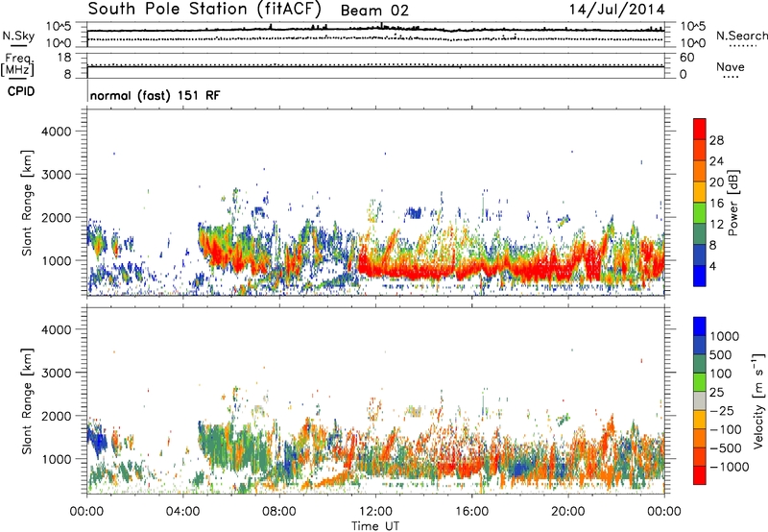
Task: Click the "1000" tick label on velocity colorbar
Action: [724, 336]
